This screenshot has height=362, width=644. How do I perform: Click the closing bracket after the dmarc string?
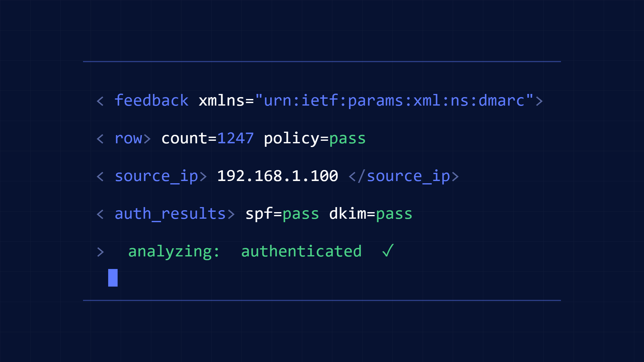point(539,101)
